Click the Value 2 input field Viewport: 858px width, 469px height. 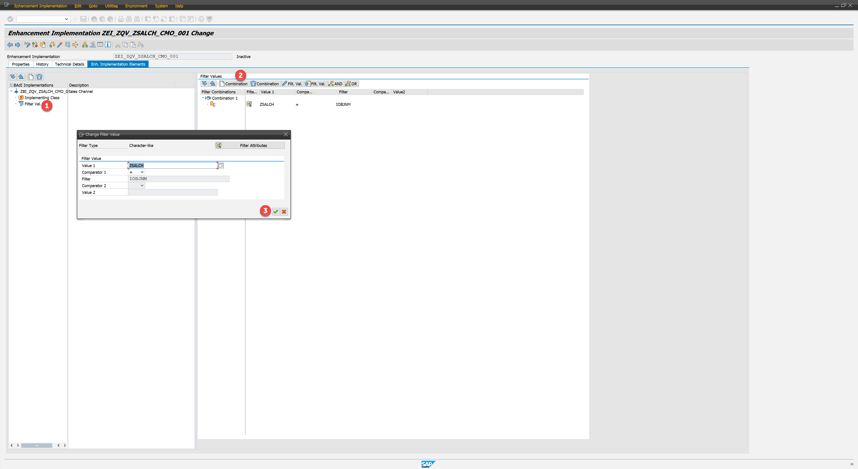pyautogui.click(x=172, y=193)
